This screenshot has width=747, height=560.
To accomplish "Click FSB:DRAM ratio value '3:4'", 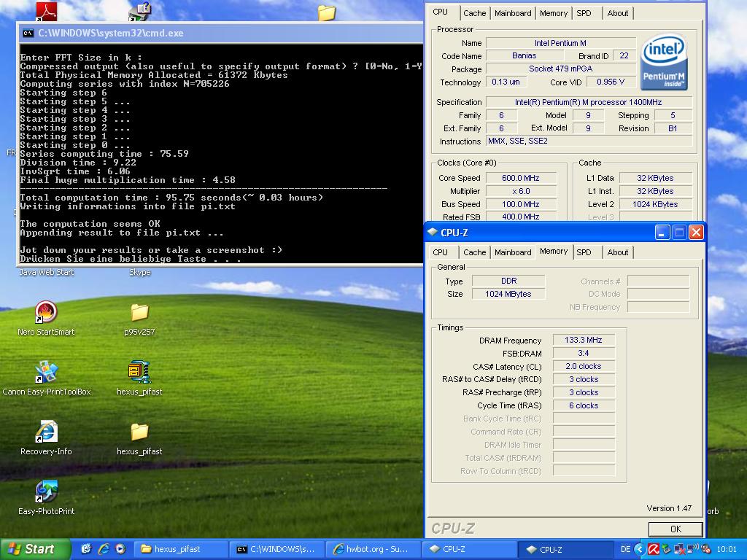I will [x=584, y=354].
